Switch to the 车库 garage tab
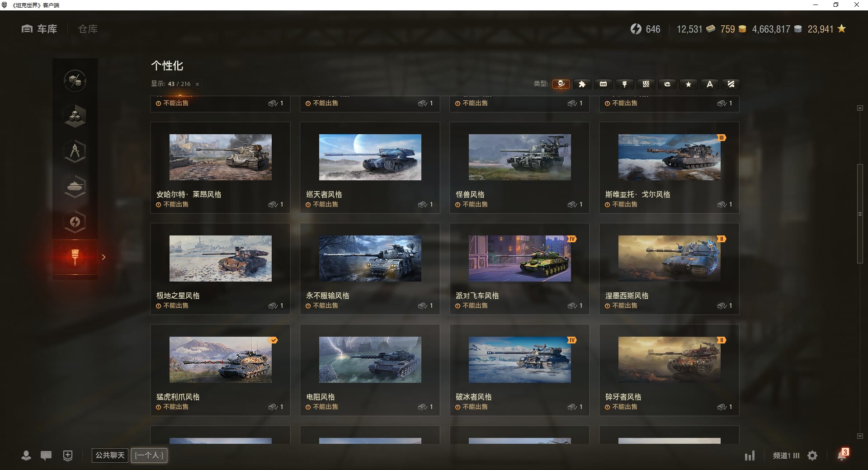 (x=40, y=29)
